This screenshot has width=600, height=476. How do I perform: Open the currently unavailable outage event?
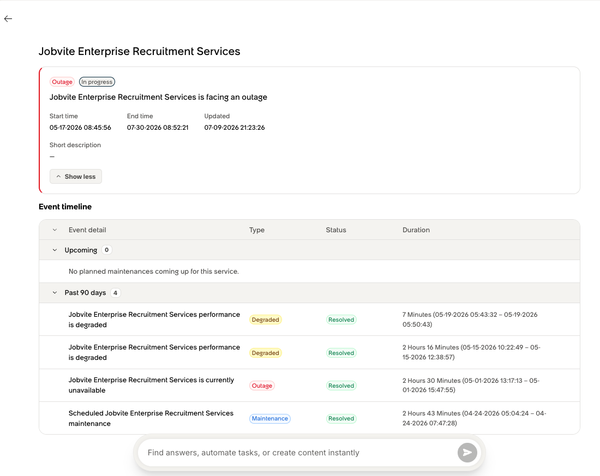point(310,385)
